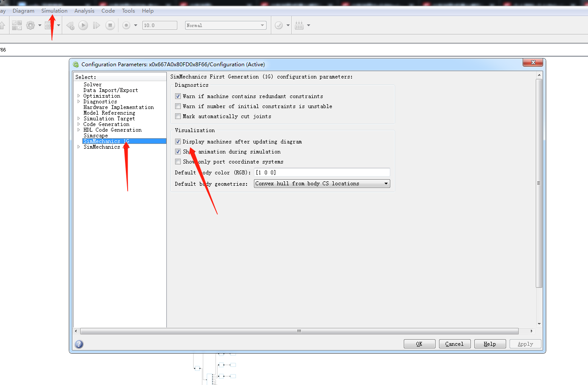Click the Help button in dialog
The height and width of the screenshot is (385, 588).
pyautogui.click(x=490, y=344)
